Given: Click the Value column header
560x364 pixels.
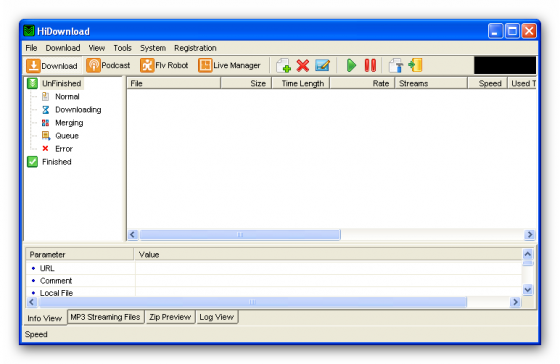Looking at the screenshot, I should click(x=328, y=254).
